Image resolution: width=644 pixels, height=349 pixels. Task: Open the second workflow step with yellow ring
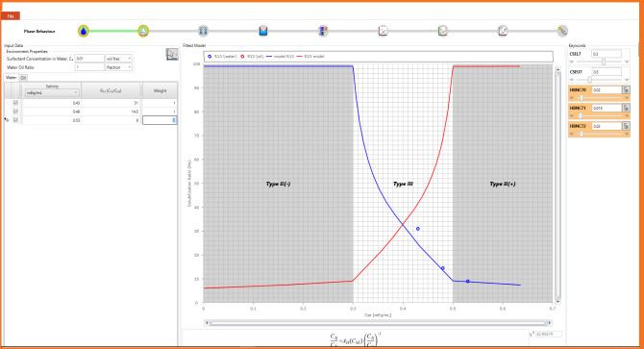pyautogui.click(x=143, y=31)
